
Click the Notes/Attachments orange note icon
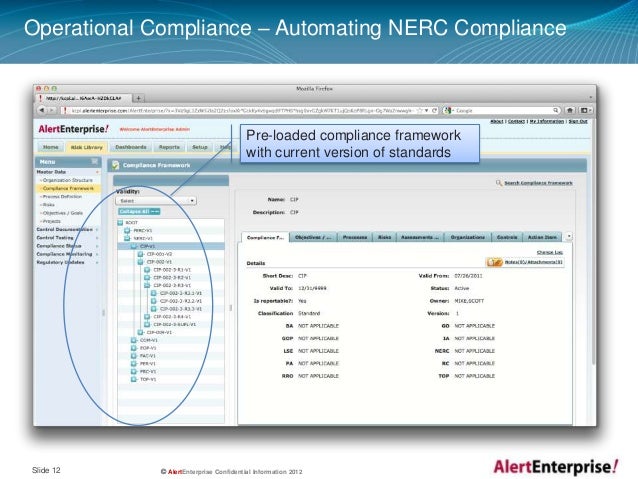point(495,262)
